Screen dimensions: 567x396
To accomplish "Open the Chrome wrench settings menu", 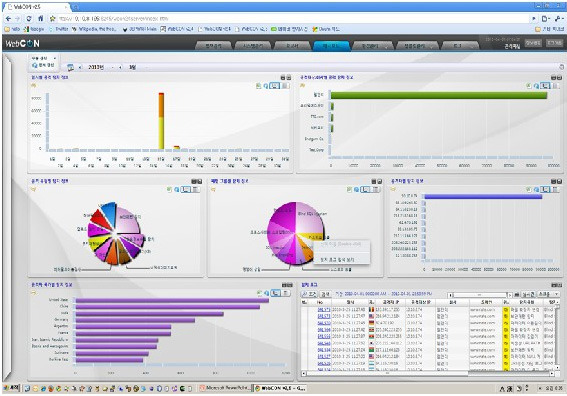I will coord(559,18).
